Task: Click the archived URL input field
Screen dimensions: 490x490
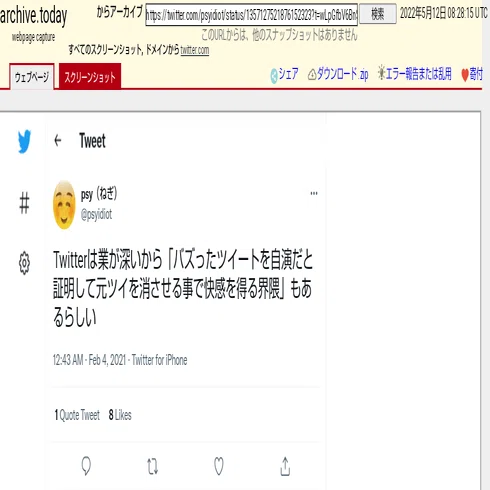Action: point(252,15)
